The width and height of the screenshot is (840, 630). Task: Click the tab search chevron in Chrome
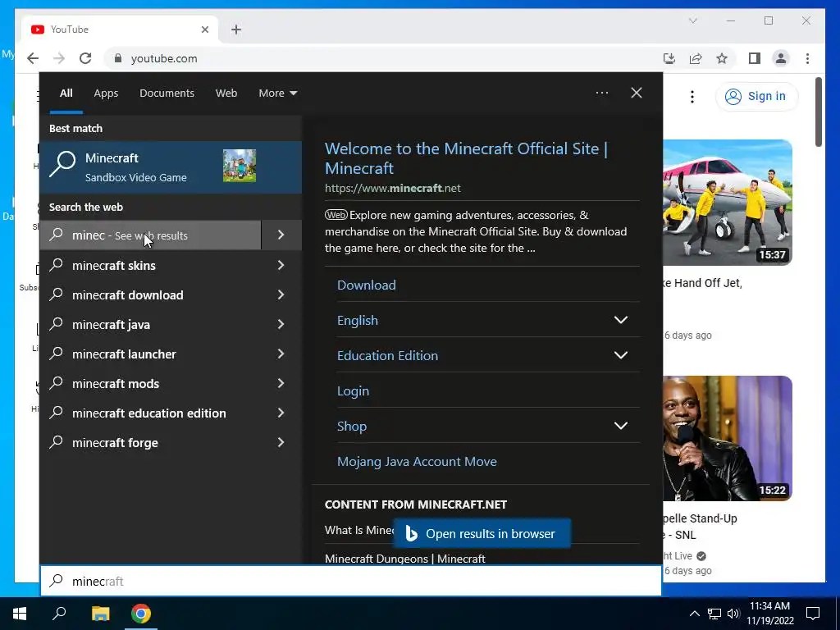[x=692, y=21]
